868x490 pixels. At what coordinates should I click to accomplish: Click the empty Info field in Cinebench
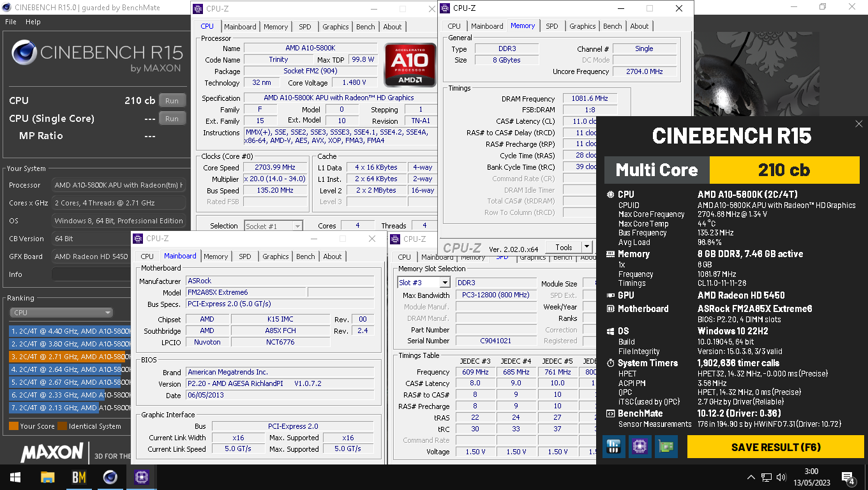click(x=119, y=274)
